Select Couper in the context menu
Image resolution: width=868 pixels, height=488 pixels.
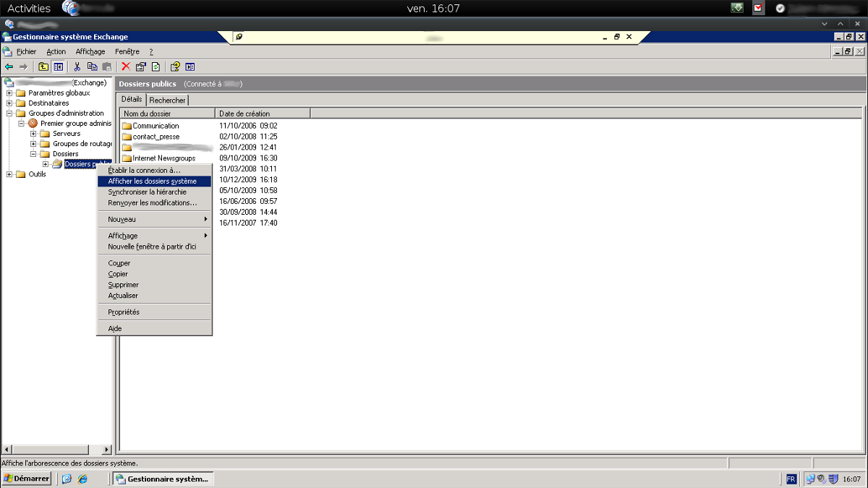click(154, 263)
